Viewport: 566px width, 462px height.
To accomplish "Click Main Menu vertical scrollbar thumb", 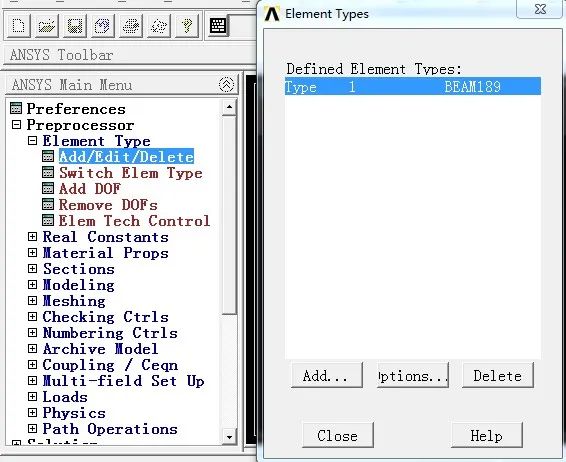I will pyautogui.click(x=229, y=215).
